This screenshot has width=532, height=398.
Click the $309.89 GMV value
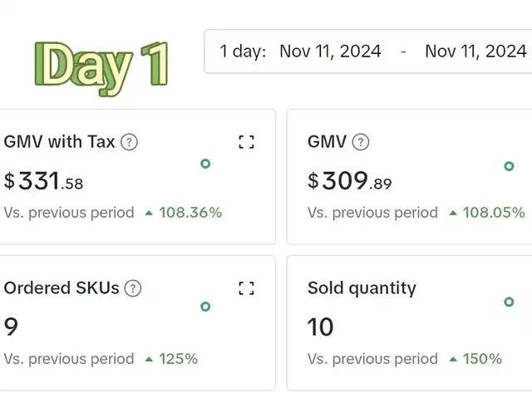pos(350,180)
